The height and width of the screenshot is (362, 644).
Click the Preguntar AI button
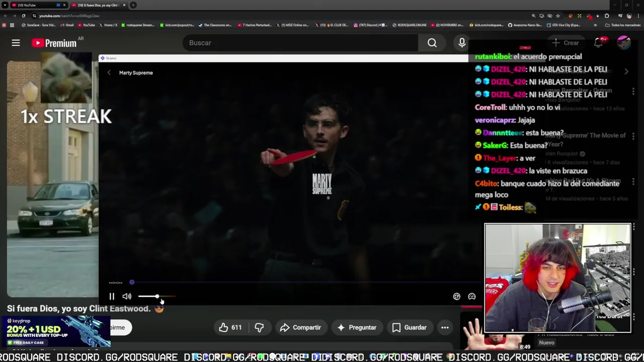click(x=357, y=327)
